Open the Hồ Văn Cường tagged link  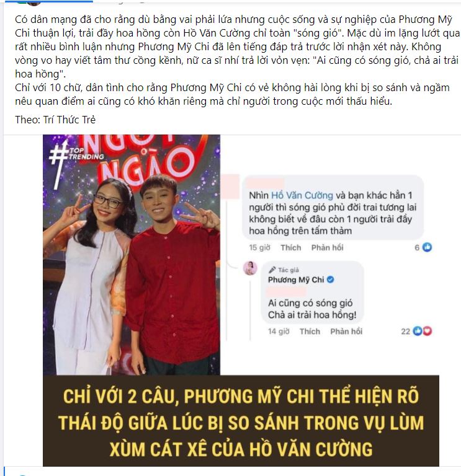(x=302, y=195)
